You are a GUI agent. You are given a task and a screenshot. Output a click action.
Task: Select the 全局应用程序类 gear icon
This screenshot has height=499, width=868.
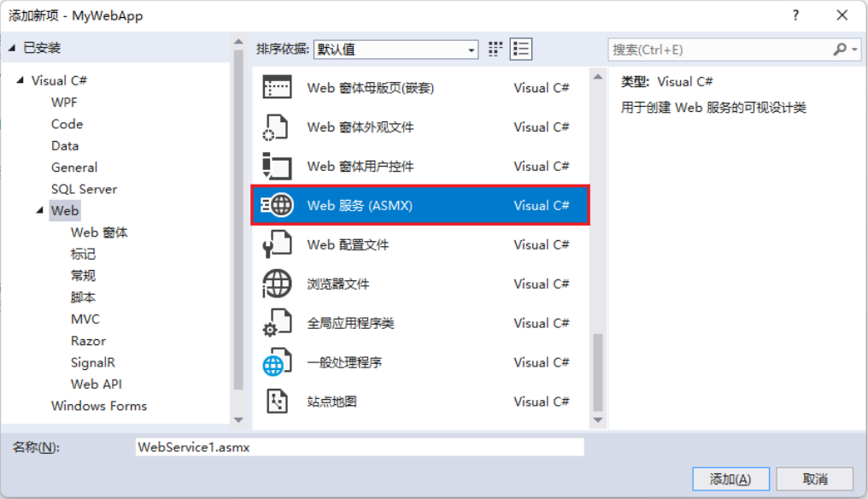pos(277,323)
